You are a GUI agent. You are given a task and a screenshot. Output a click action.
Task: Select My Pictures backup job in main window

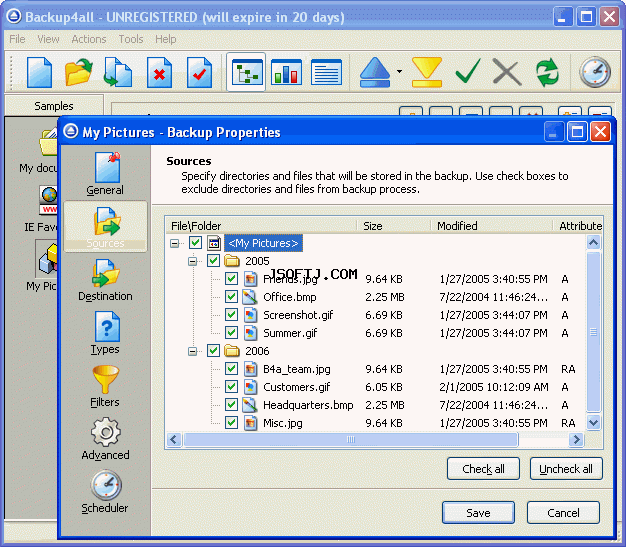(42, 266)
